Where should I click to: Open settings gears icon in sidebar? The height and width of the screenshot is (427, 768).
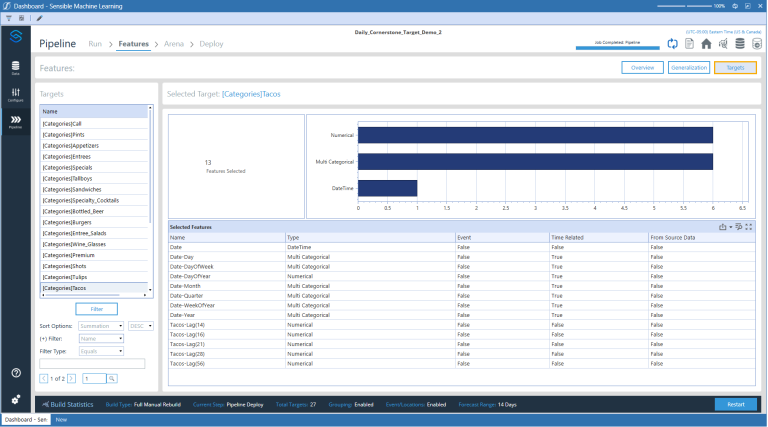[x=15, y=399]
